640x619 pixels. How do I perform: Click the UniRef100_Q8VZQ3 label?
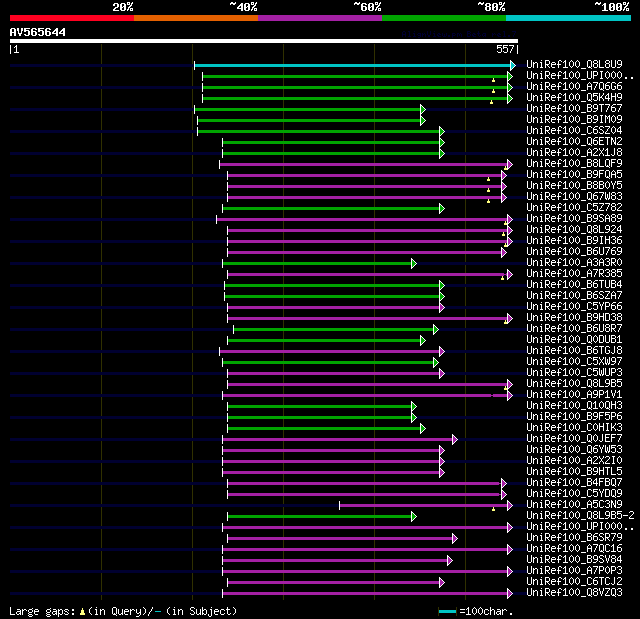pyautogui.click(x=574, y=593)
